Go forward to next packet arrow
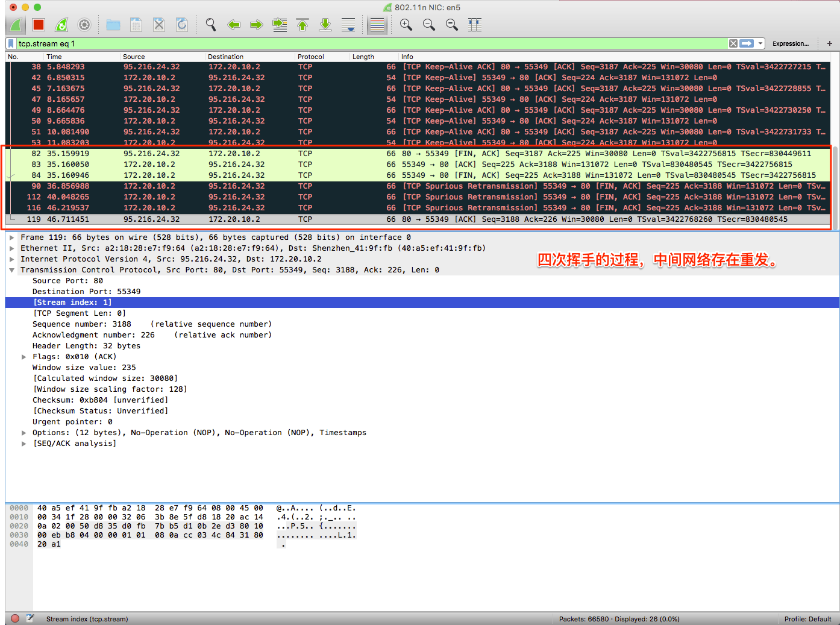840x625 pixels. [x=257, y=25]
